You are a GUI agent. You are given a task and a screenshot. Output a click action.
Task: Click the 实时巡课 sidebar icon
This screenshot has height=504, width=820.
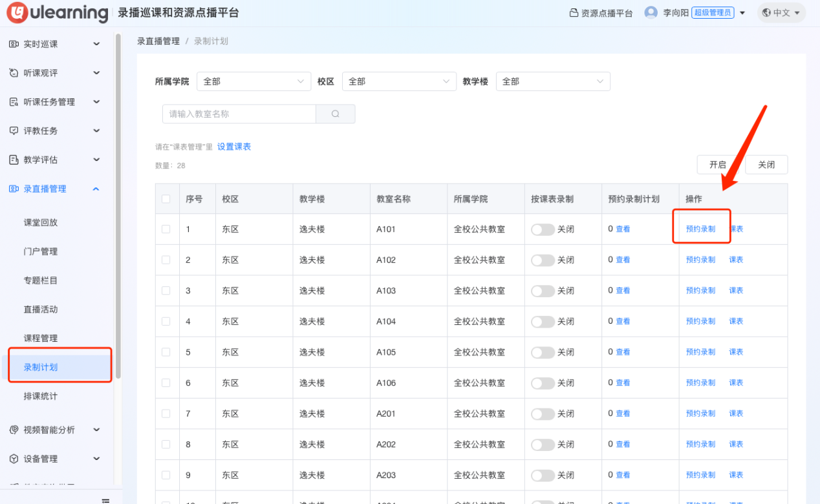point(14,44)
